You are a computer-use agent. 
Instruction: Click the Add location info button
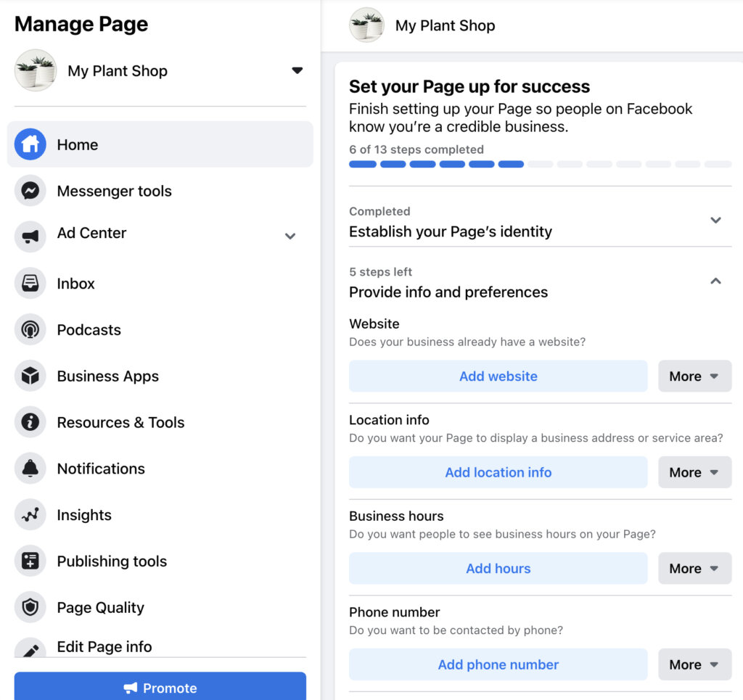498,472
